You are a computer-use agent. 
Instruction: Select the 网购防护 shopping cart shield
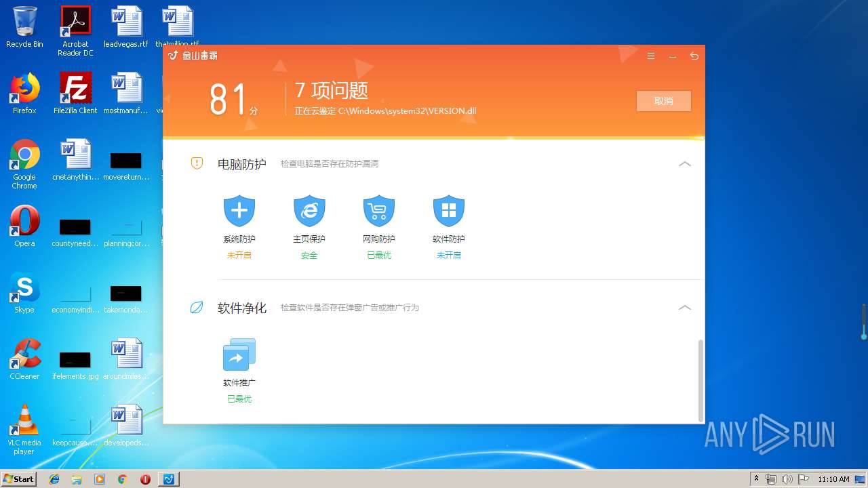[379, 211]
